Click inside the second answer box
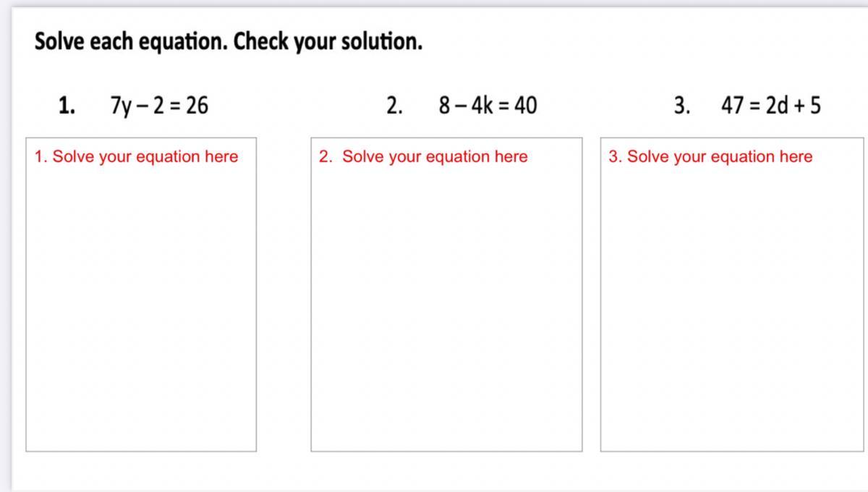This screenshot has width=868, height=492. pos(446,294)
